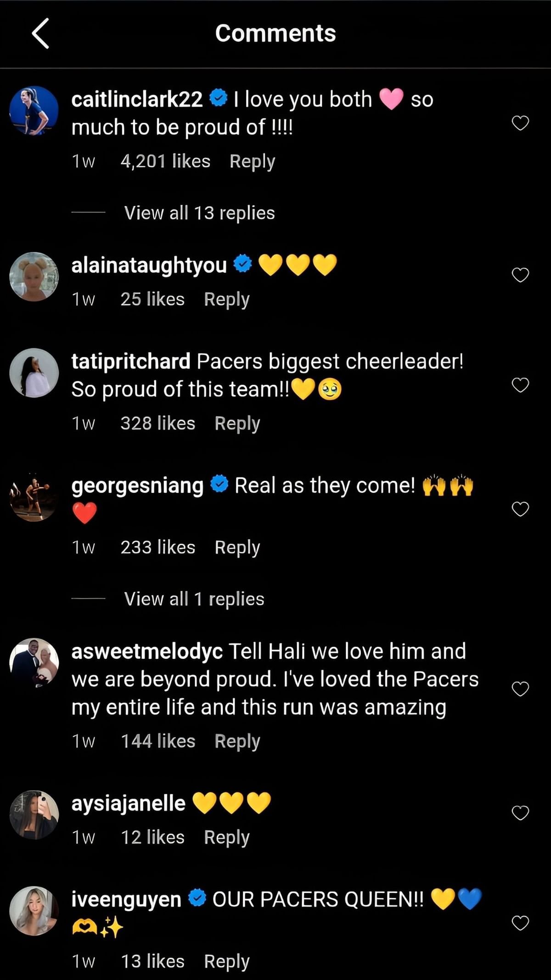View 4,201 likes on caitlinclark22's comment
The image size is (551, 980).
165,161
